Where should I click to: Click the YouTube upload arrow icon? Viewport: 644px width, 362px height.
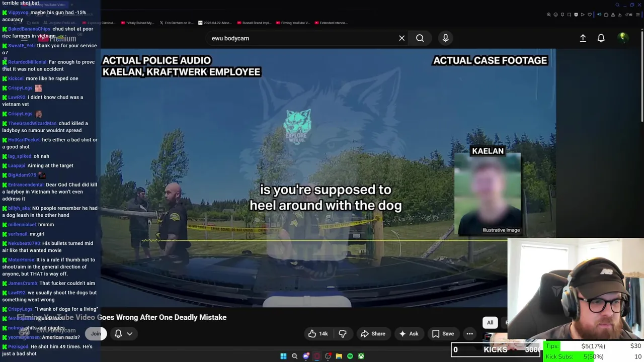(x=583, y=38)
